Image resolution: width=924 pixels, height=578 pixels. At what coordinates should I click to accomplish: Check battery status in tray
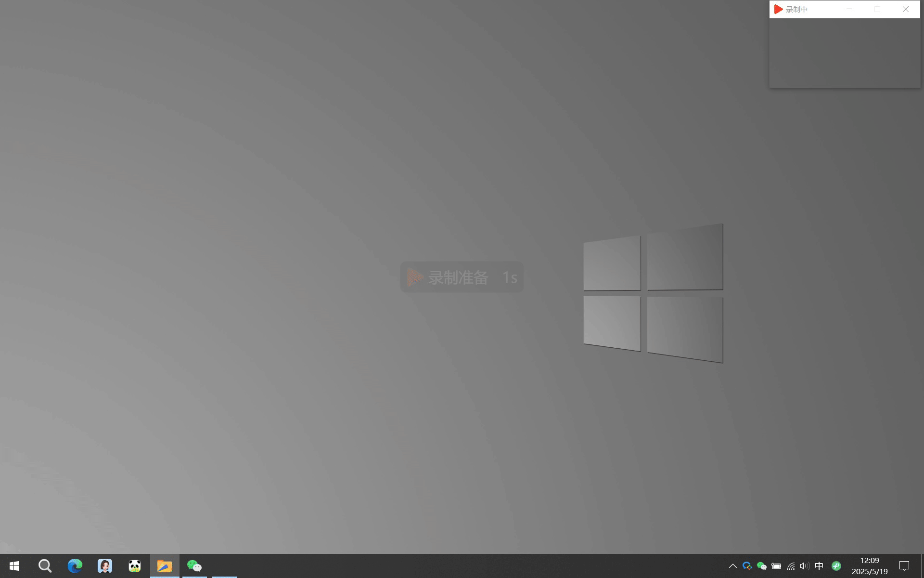(776, 566)
